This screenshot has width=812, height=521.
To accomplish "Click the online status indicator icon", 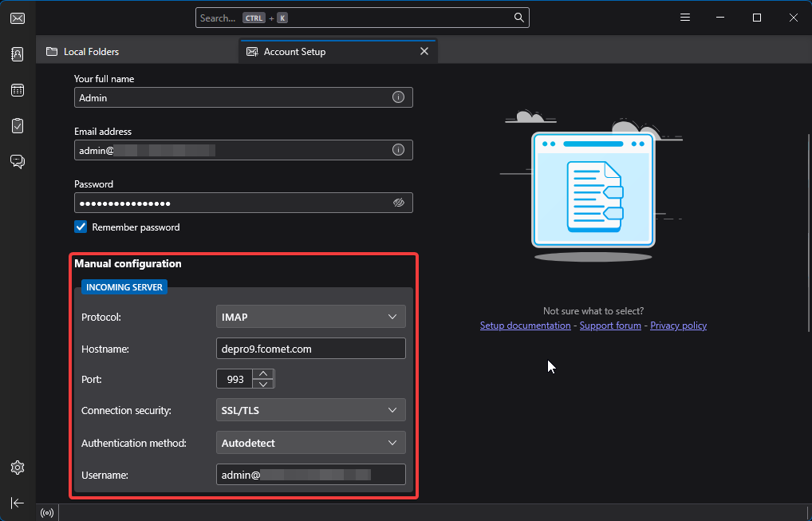I will [x=47, y=513].
